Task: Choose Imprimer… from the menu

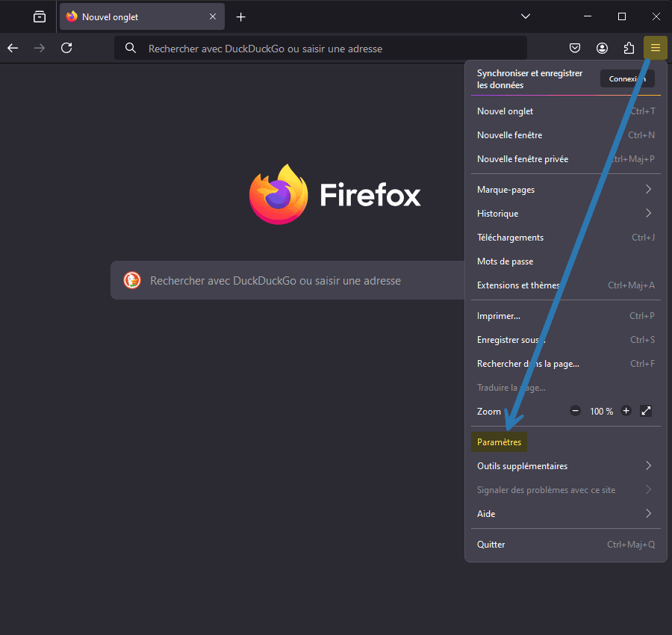Action: point(566,316)
